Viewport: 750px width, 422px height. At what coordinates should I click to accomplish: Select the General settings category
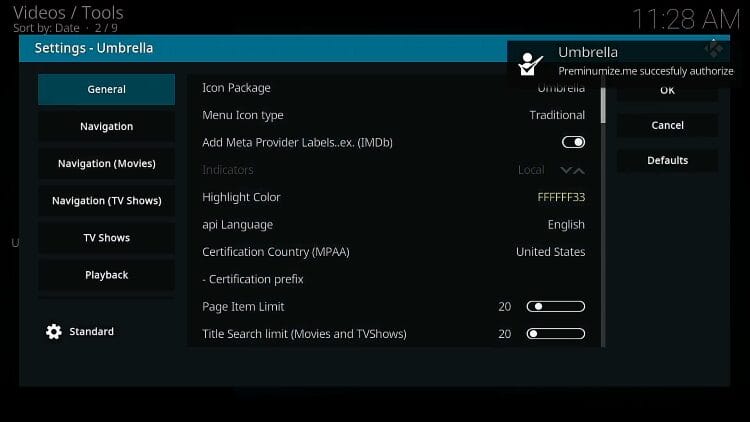coord(106,89)
